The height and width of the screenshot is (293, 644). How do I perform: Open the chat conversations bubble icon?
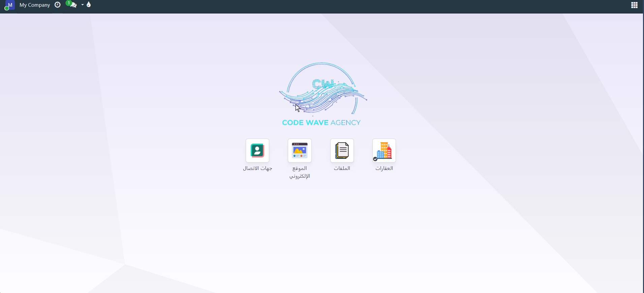(73, 5)
